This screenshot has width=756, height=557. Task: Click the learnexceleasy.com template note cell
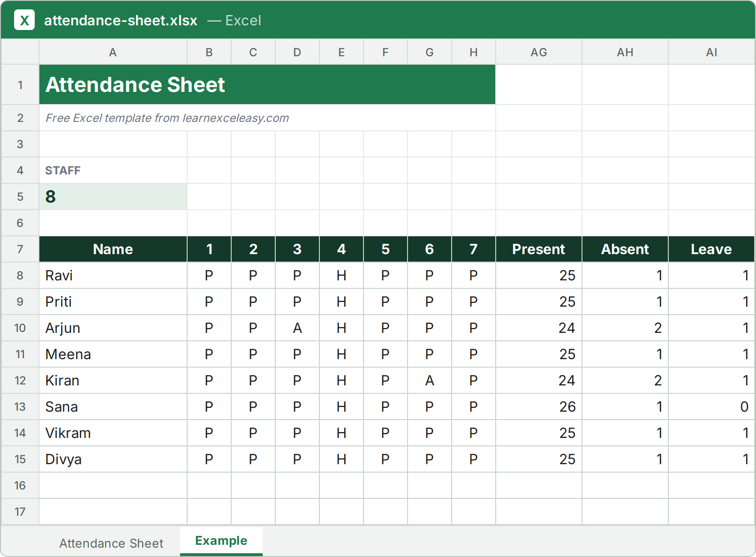(x=267, y=118)
